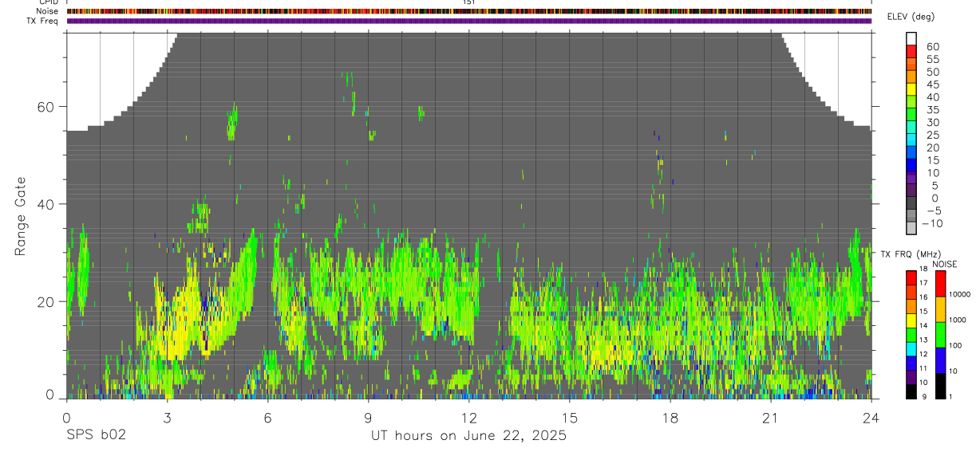Click the '100' label on NOISE legend
Image resolution: width=980 pixels, height=452 pixels.
pyautogui.click(x=954, y=345)
